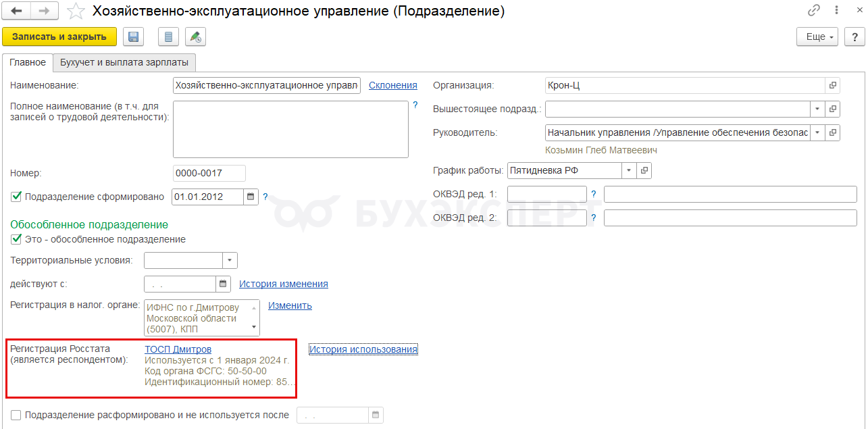Open the document list icon in toolbar
The width and height of the screenshot is (868, 429).
[x=168, y=36]
